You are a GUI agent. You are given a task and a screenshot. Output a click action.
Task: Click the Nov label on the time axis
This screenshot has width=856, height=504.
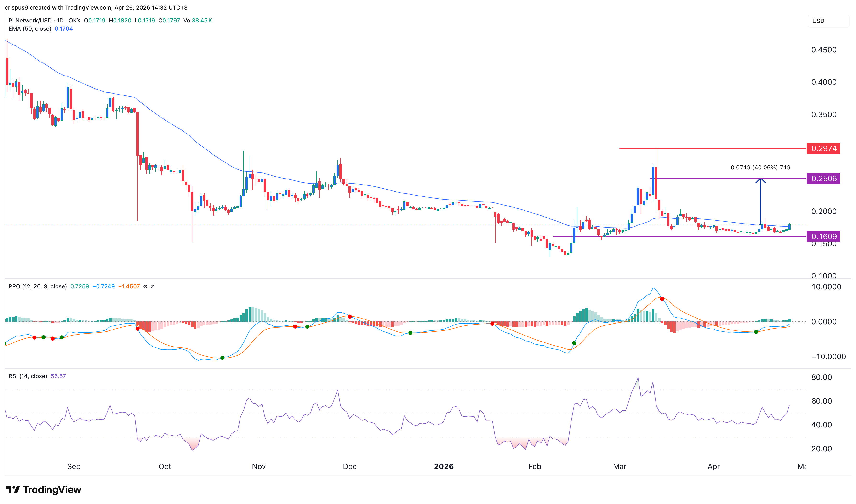[259, 467]
